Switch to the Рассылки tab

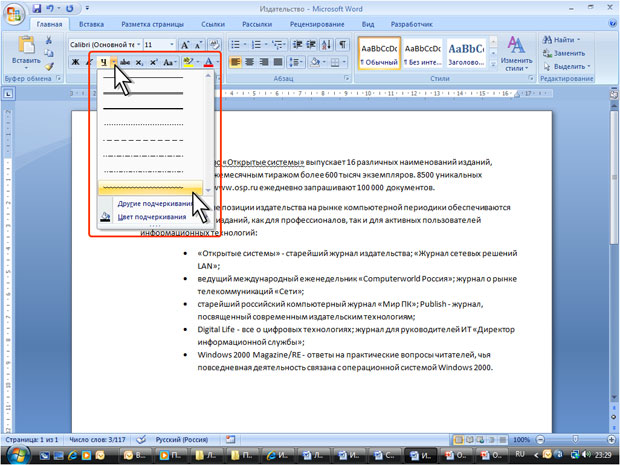pyautogui.click(x=257, y=24)
